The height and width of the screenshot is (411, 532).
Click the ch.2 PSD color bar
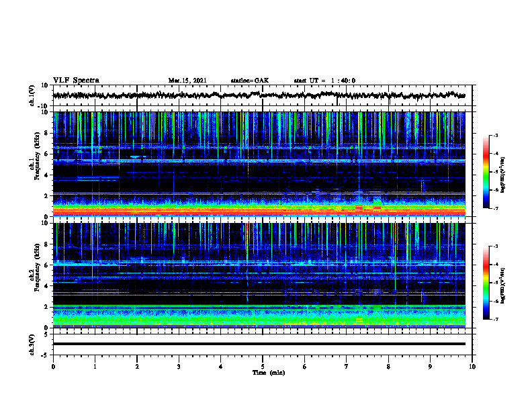(x=486, y=283)
